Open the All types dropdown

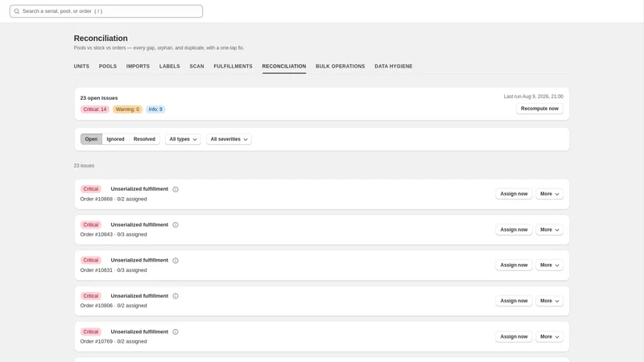[183, 139]
